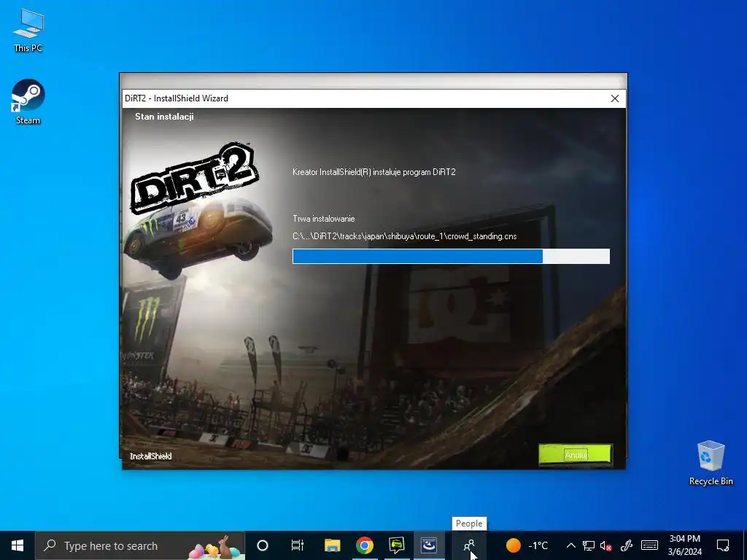
Task: Click the muted volume tray icon
Action: click(x=606, y=545)
